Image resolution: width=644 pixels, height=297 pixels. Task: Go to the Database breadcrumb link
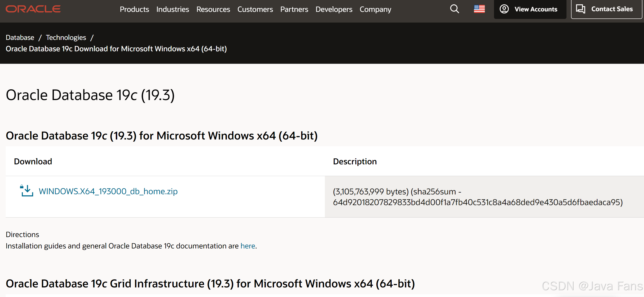click(x=20, y=38)
